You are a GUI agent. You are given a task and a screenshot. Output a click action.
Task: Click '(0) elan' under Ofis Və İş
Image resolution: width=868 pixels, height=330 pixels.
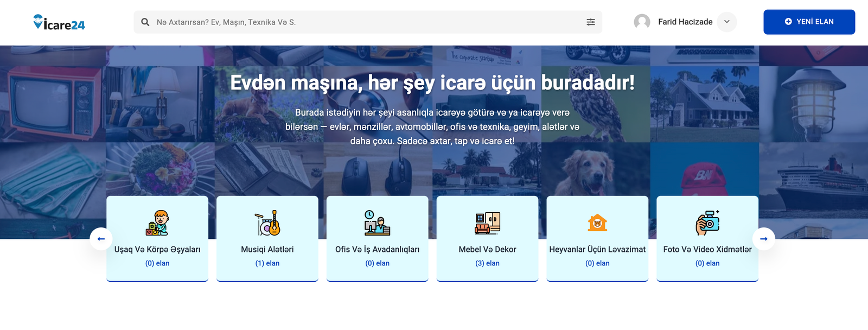(377, 263)
